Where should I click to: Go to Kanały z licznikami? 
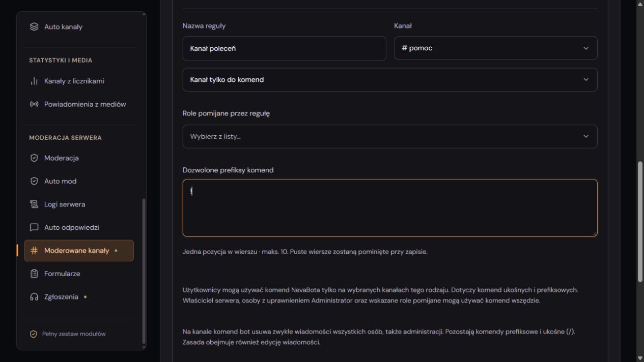click(x=79, y=81)
